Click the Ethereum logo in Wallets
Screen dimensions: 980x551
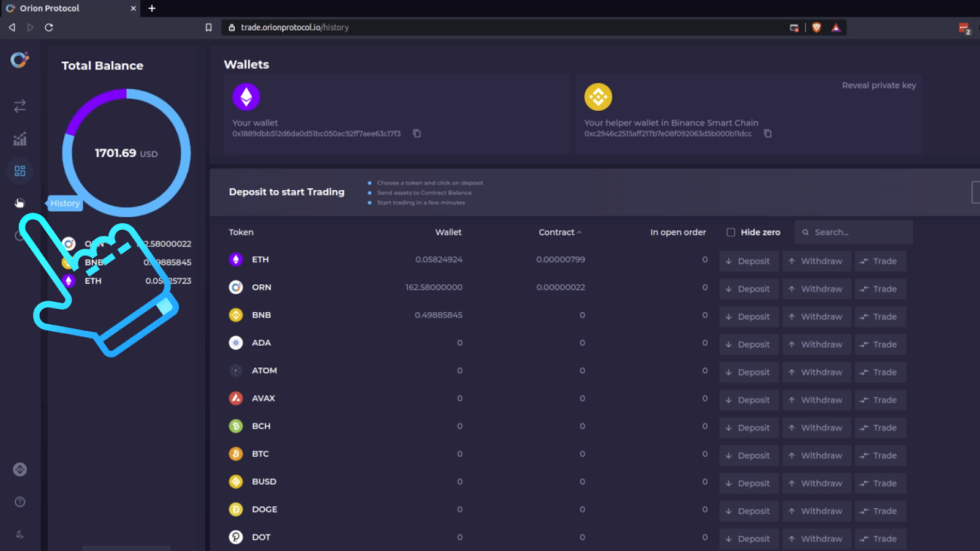coord(246,97)
